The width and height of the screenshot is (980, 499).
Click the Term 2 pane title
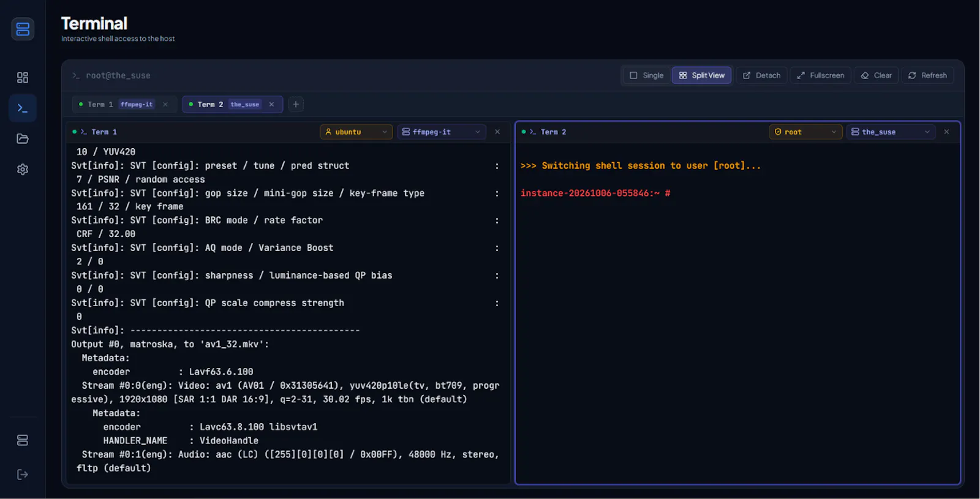click(x=553, y=132)
